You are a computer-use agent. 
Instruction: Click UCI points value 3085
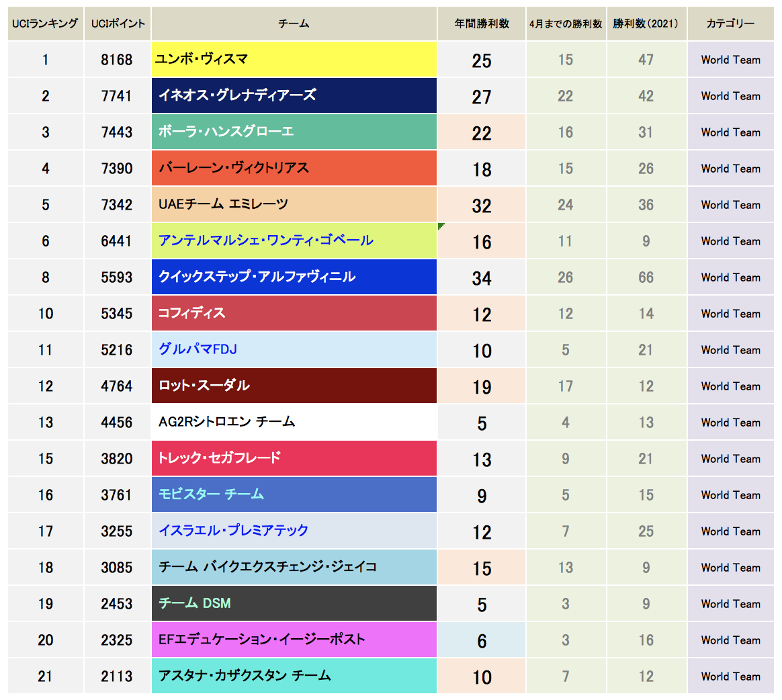117,568
